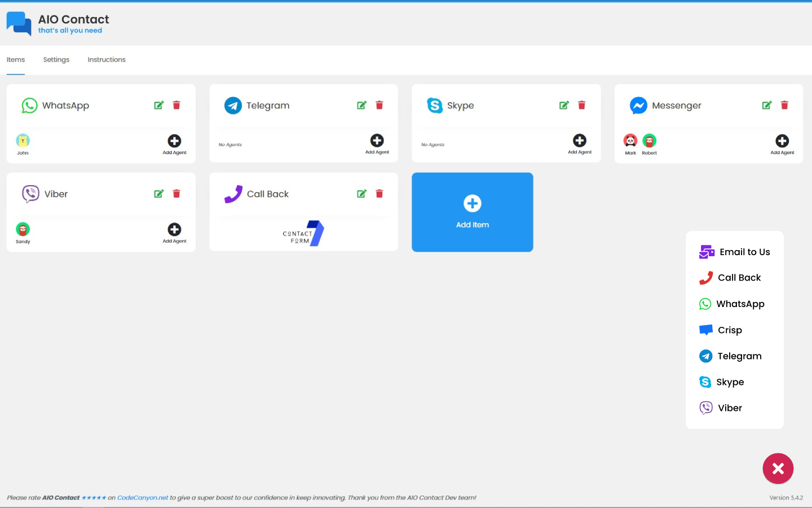This screenshot has width=812, height=508.
Task: Click the Messenger card logo icon
Action: point(638,106)
